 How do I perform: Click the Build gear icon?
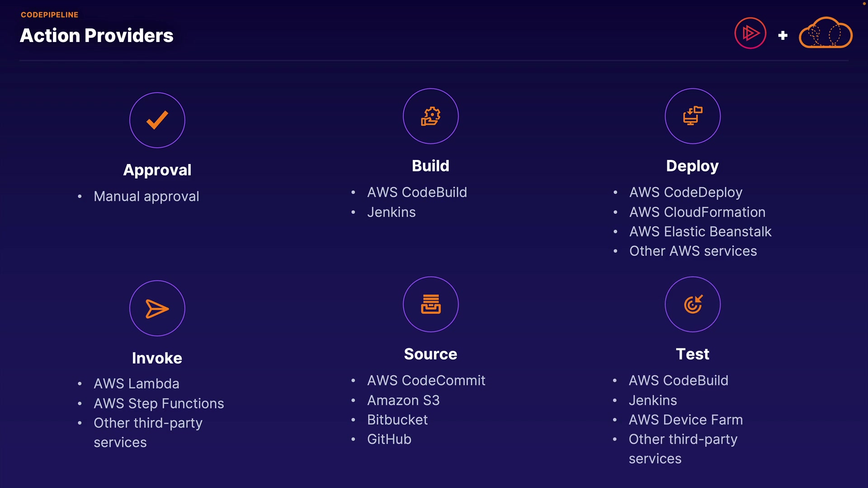(430, 116)
